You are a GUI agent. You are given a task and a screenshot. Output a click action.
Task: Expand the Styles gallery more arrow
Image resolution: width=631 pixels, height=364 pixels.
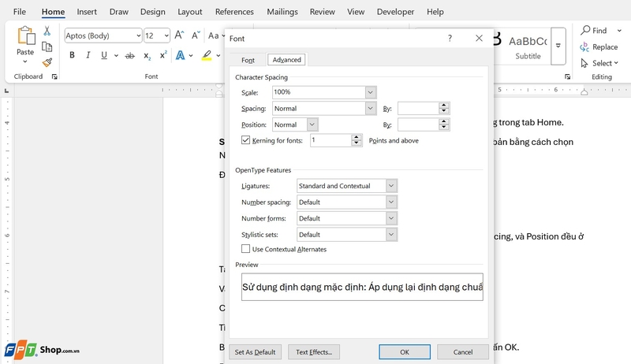coord(558,46)
